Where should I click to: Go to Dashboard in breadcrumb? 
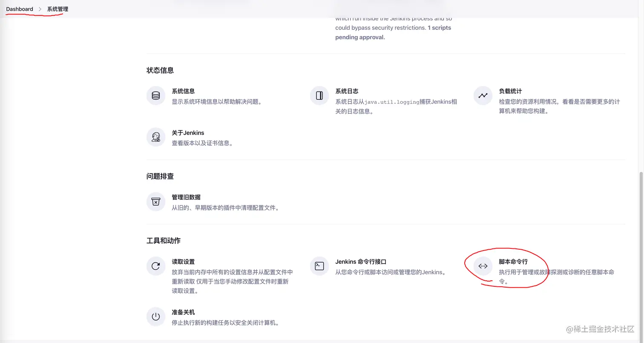20,9
